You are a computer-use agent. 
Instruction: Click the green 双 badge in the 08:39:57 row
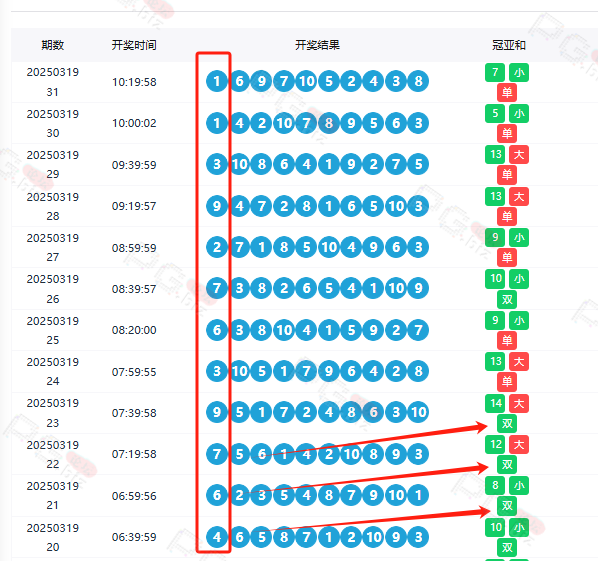click(507, 299)
